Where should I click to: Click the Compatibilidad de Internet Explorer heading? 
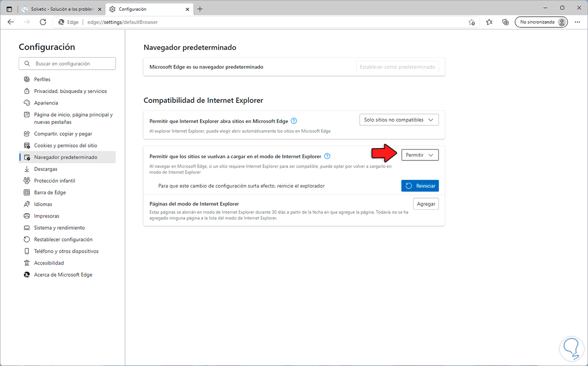click(x=203, y=100)
